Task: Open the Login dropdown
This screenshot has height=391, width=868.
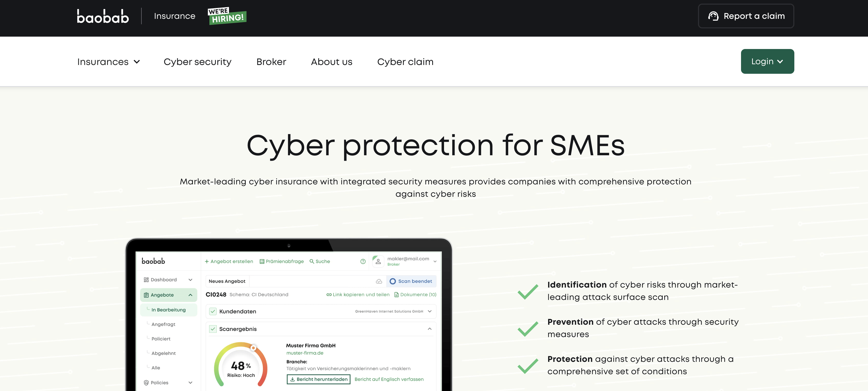Action: [767, 61]
